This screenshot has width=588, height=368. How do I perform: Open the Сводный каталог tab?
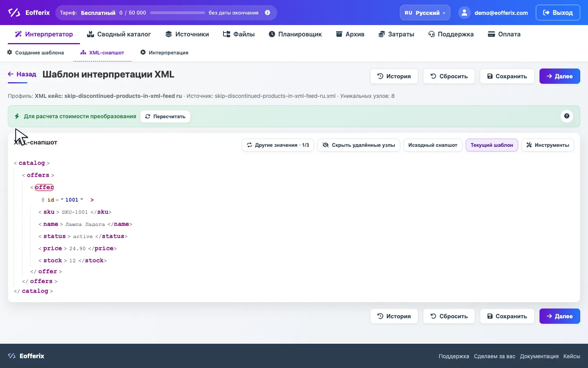pyautogui.click(x=119, y=34)
